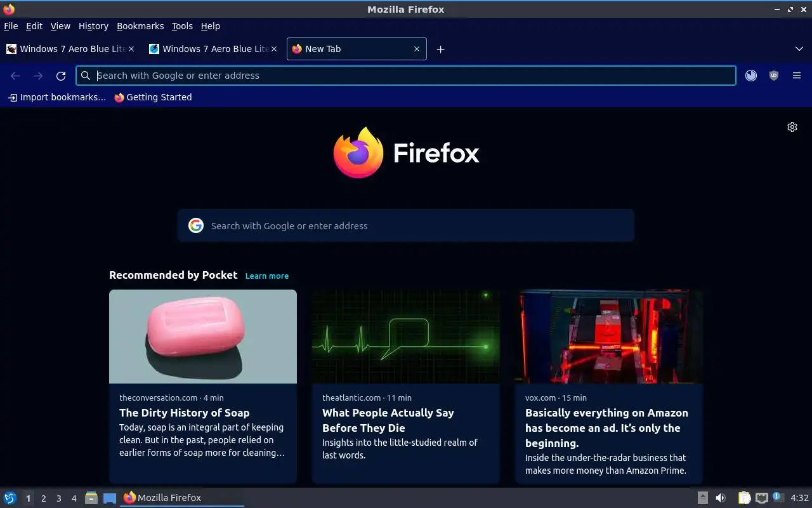Click the Getting Started bookmark Firefox icon
812x508 pixels.
point(119,97)
